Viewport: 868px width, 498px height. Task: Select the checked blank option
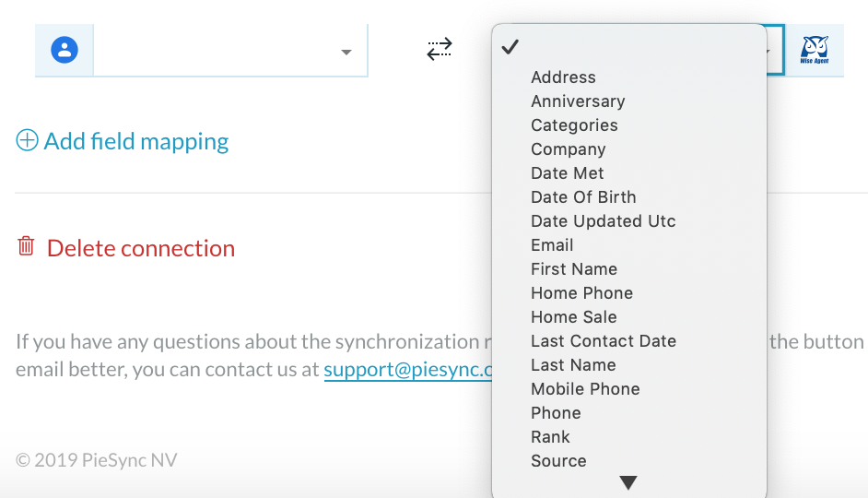point(628,47)
